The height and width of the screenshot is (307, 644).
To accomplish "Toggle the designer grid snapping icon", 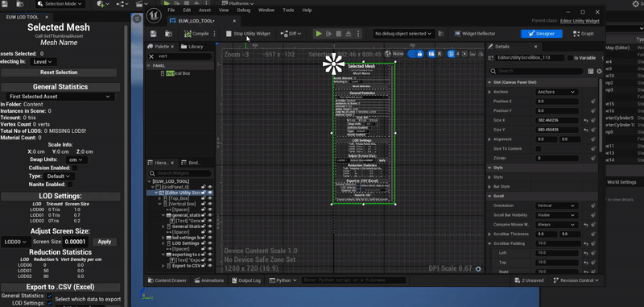I will [x=452, y=54].
